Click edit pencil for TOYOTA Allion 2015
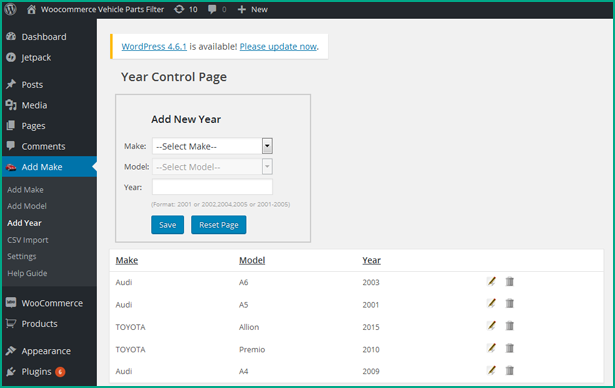615x388 pixels. pos(491,326)
